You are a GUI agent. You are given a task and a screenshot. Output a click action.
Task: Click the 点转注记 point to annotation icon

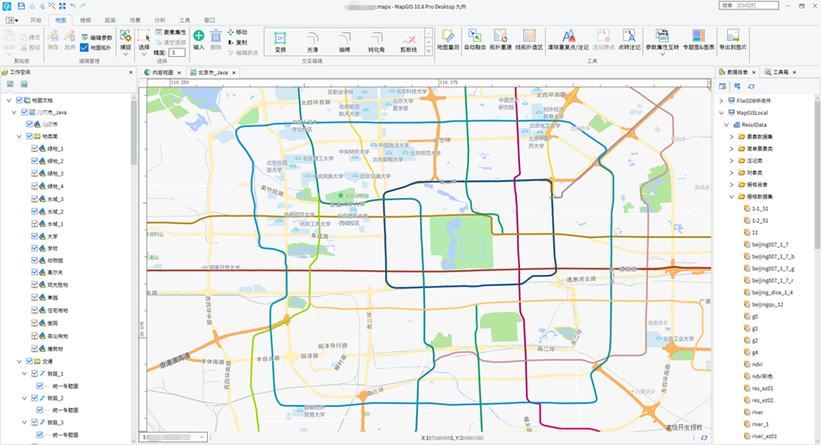pyautogui.click(x=629, y=40)
